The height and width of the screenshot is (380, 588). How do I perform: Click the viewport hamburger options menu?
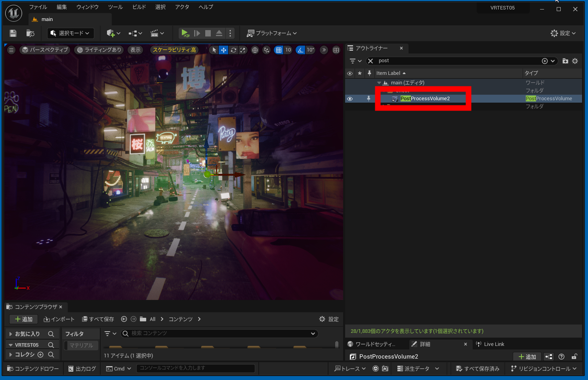11,50
